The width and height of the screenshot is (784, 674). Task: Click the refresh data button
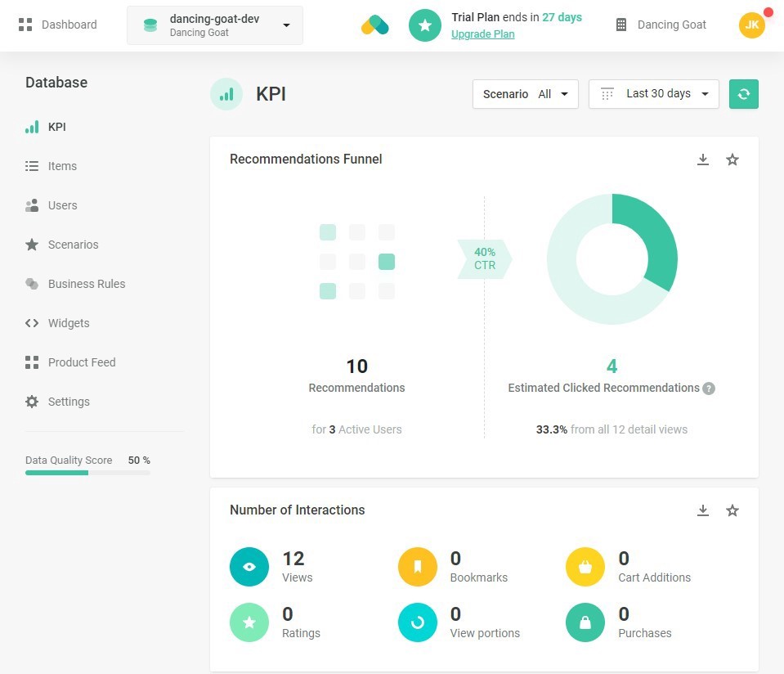click(743, 94)
